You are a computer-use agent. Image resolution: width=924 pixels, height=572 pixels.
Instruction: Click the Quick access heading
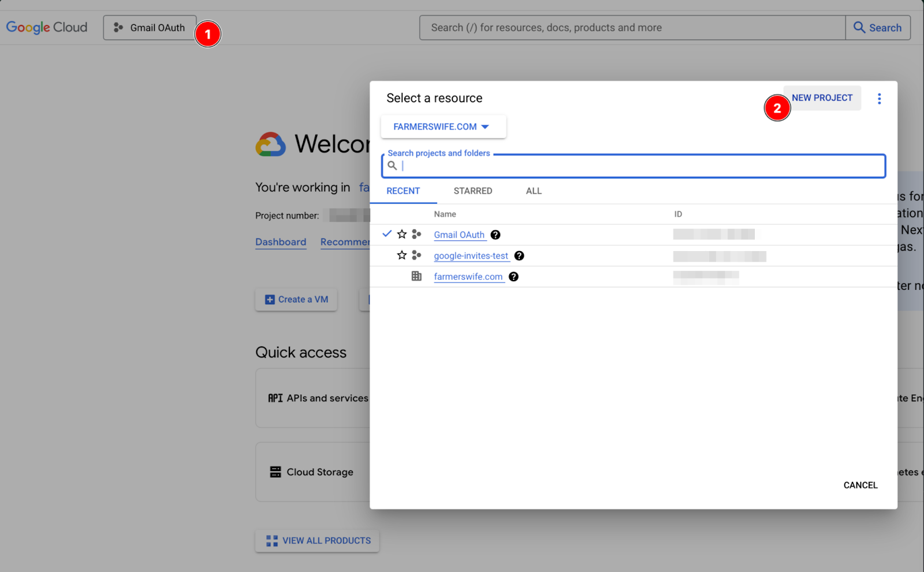click(301, 353)
